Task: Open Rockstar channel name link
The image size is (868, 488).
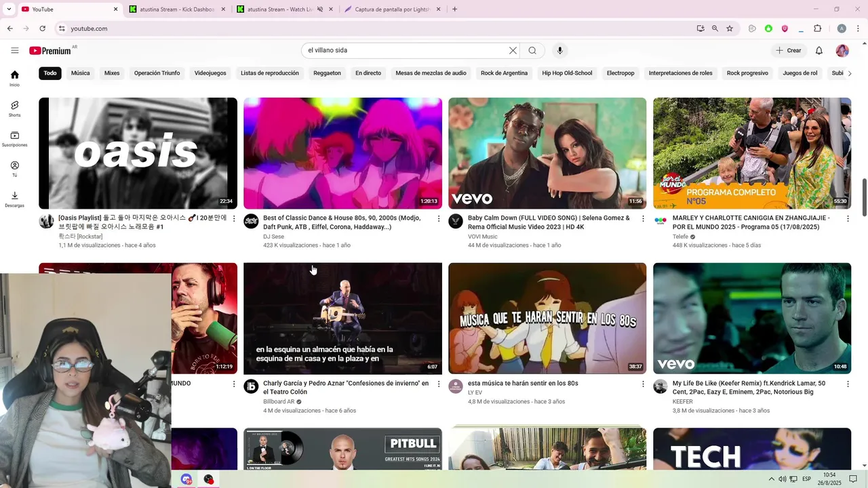Action: point(81,237)
